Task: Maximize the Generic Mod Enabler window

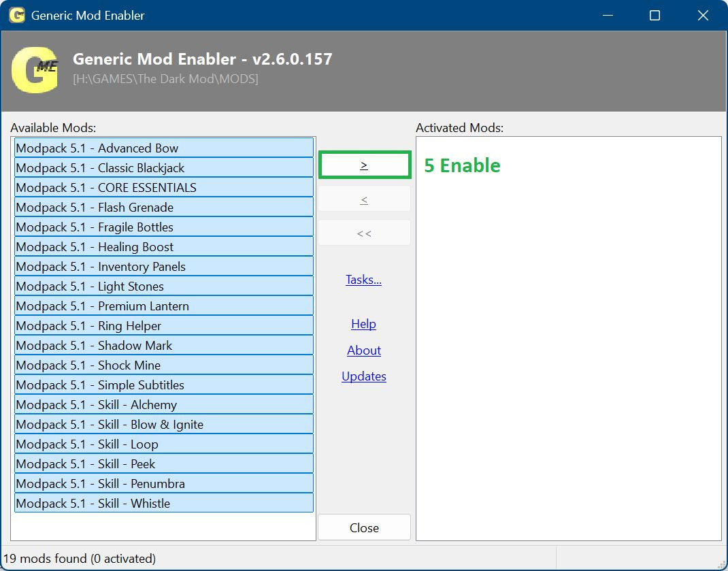Action: tap(655, 16)
